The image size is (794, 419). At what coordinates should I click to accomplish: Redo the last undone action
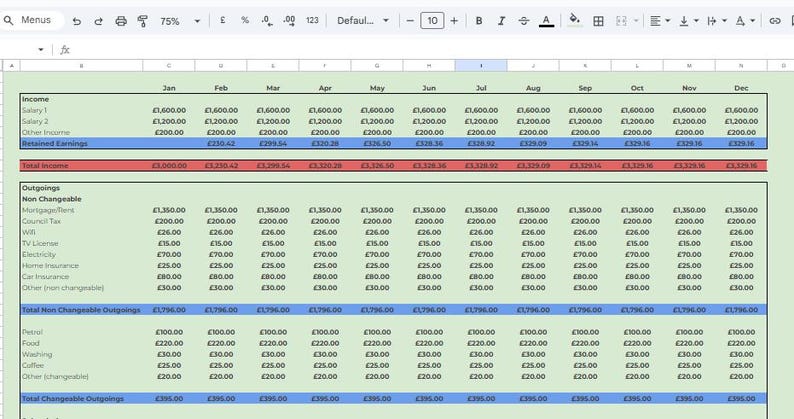click(x=99, y=21)
